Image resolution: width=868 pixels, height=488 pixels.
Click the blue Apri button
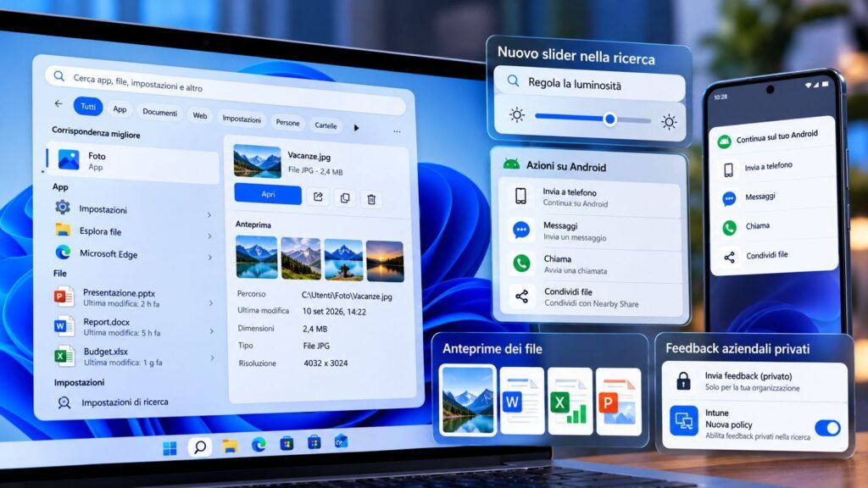click(x=268, y=194)
